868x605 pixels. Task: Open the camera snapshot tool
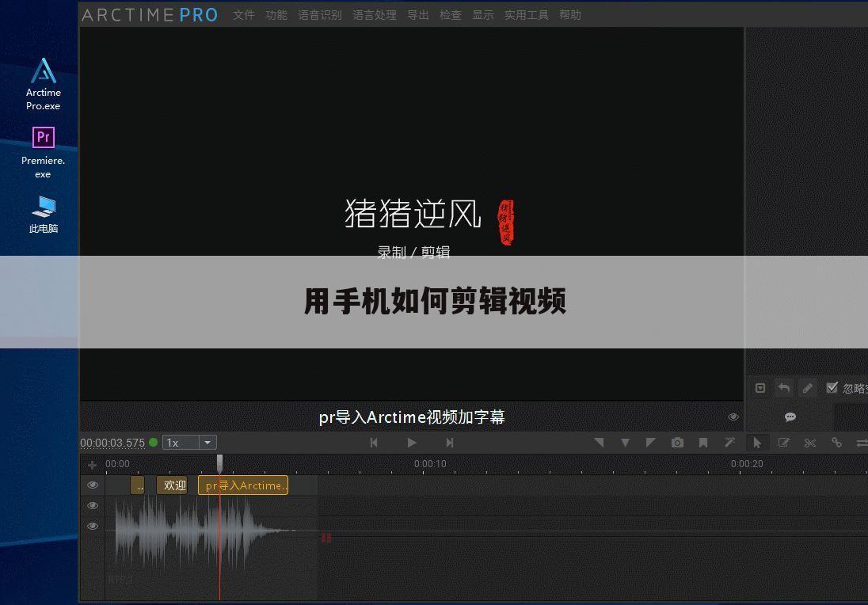[x=677, y=443]
